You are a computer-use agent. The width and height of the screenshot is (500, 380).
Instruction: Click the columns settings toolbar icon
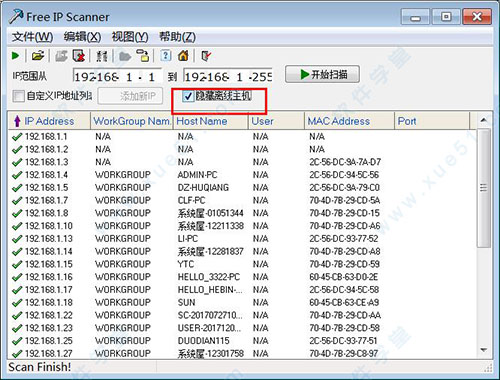(x=102, y=56)
